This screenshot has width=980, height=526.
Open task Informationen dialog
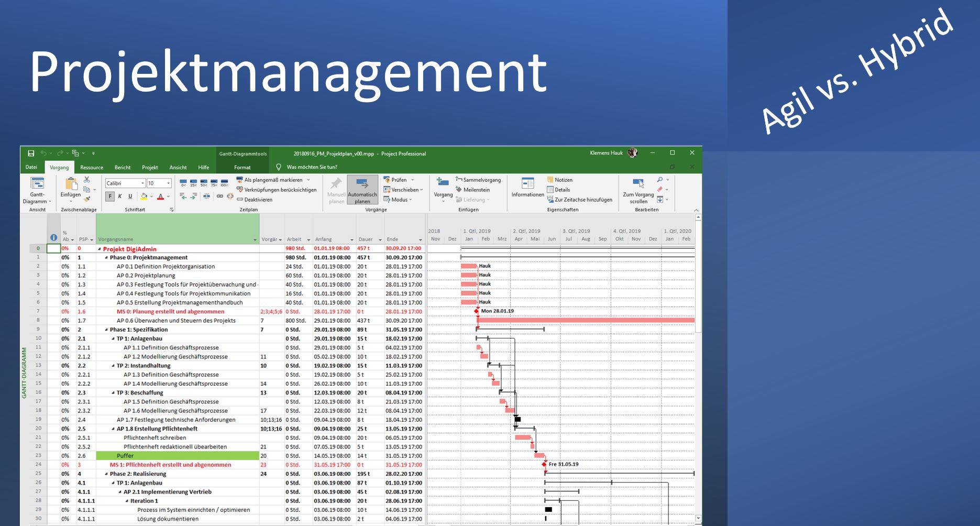[527, 188]
